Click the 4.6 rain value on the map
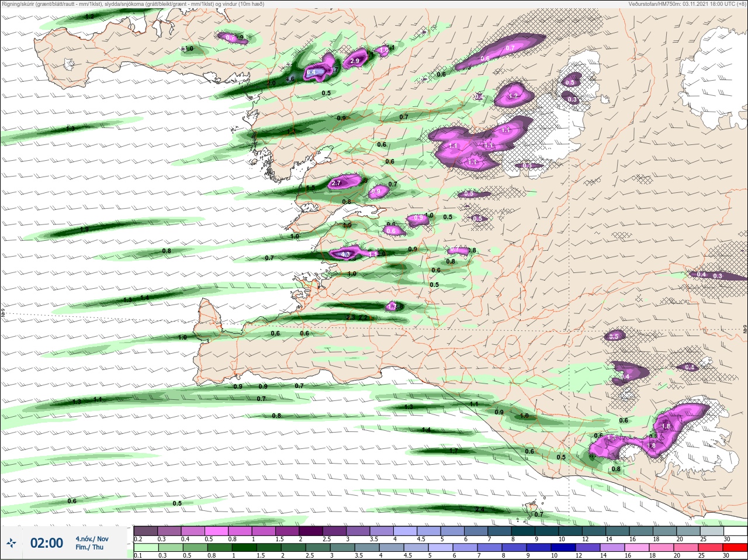 (x=290, y=79)
